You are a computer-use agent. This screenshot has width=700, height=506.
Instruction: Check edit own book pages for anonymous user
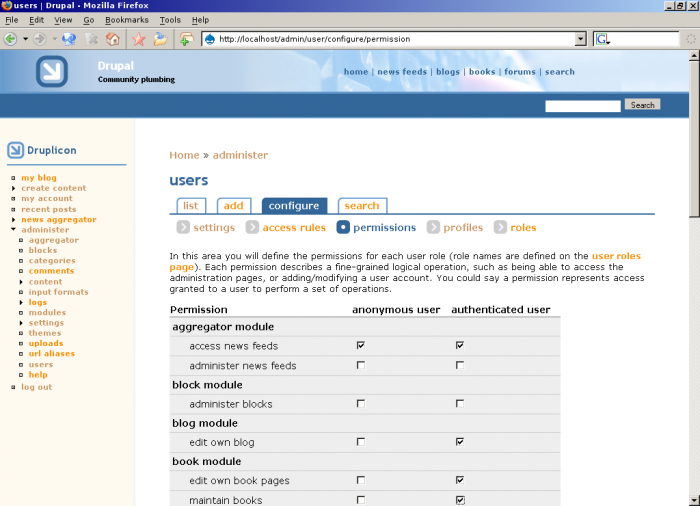(361, 480)
